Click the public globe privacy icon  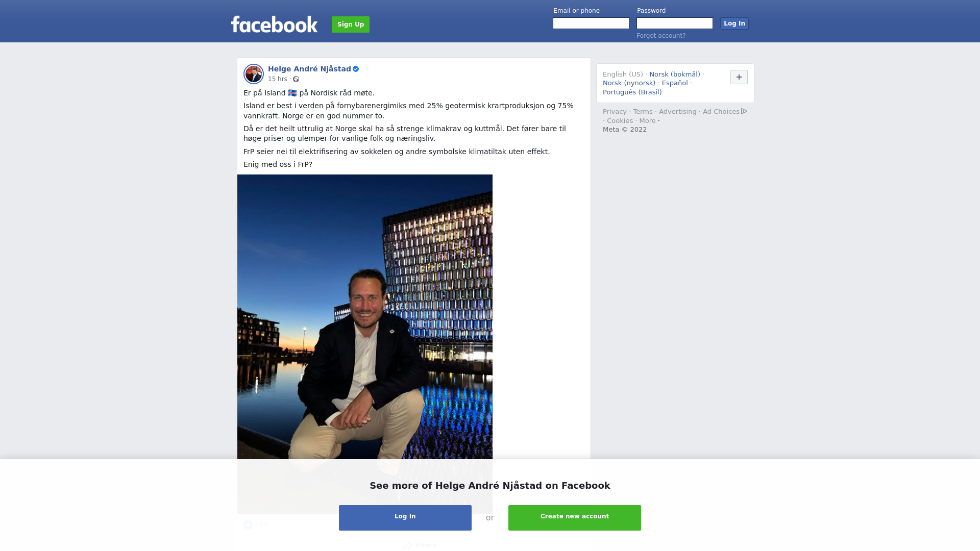pyautogui.click(x=296, y=79)
